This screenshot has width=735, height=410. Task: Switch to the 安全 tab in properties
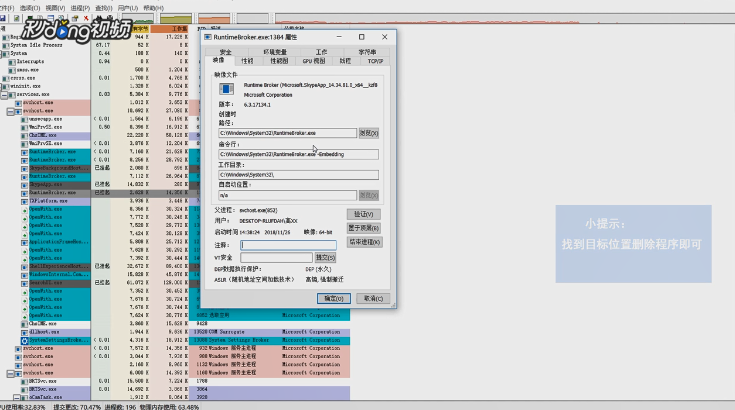tap(225, 52)
